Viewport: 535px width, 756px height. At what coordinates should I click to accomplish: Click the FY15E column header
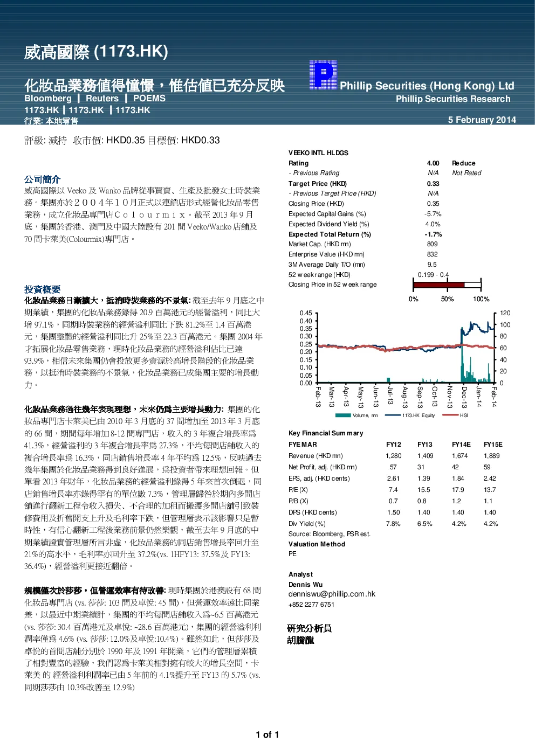tap(493, 445)
